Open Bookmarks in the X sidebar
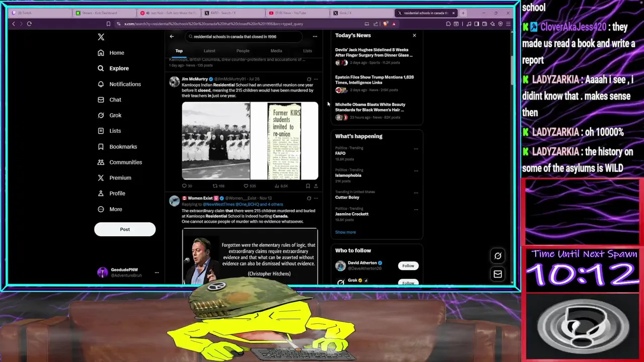 [x=117, y=146]
